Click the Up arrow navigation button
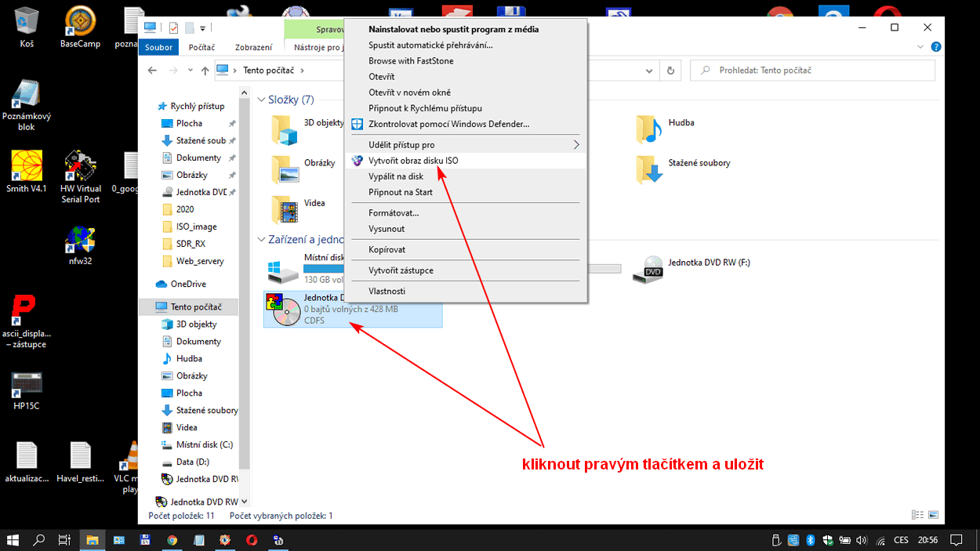 click(205, 71)
